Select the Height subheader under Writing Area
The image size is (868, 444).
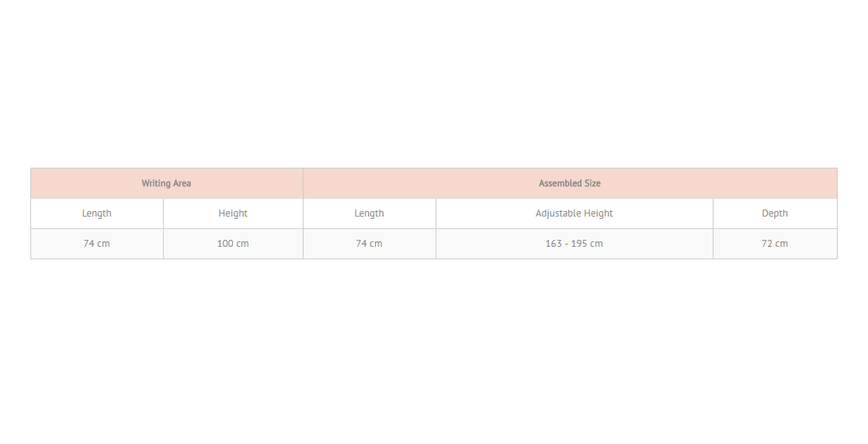point(233,213)
